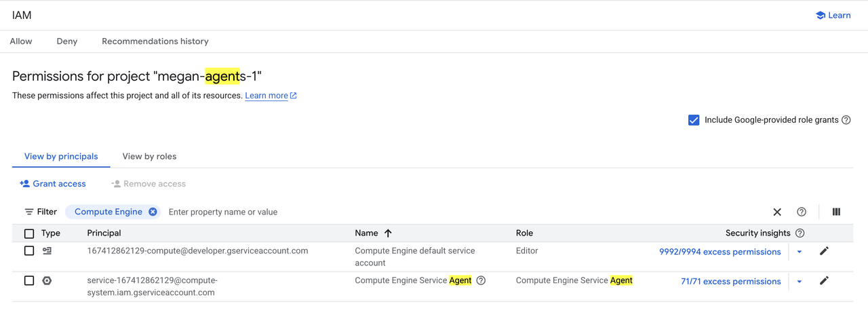Switch to the View by roles tab

(149, 156)
